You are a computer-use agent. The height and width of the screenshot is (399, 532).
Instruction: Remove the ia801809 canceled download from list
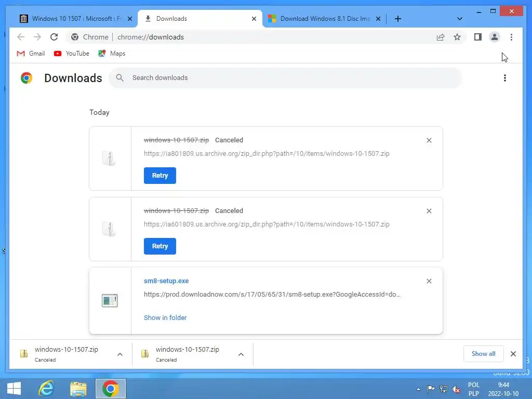click(x=429, y=140)
